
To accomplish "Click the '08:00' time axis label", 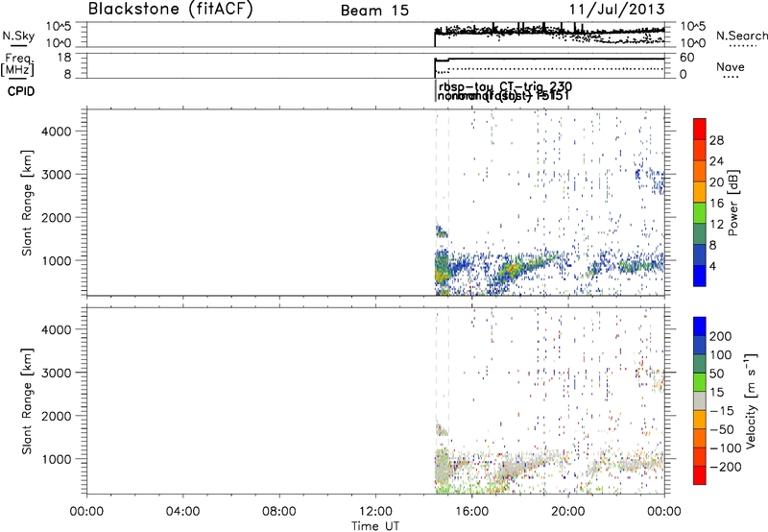I will point(279,512).
